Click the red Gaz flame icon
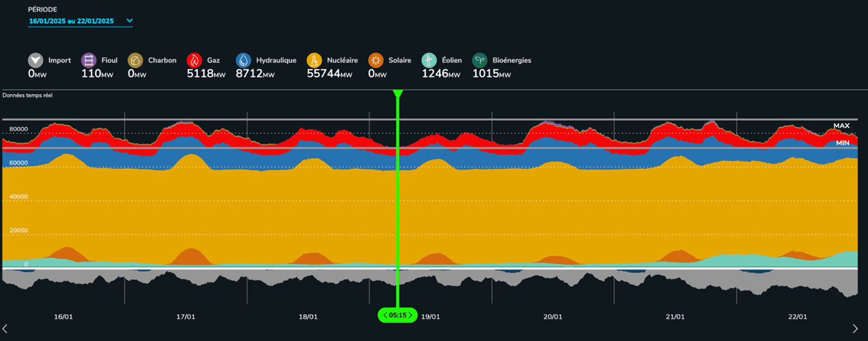868x341 pixels. [x=194, y=60]
